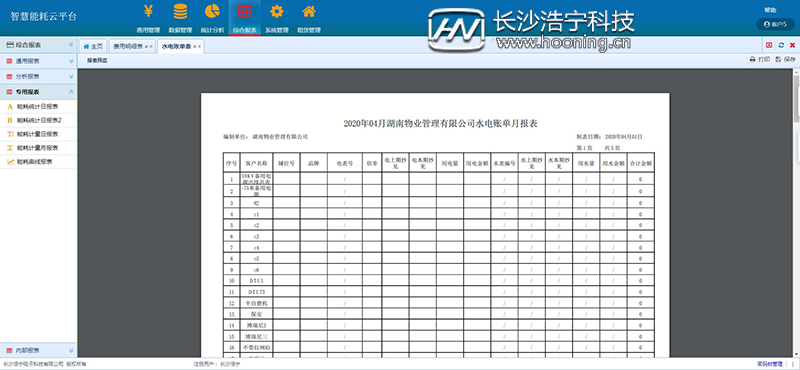Image resolution: width=800 pixels, height=370 pixels.
Task: Click the 报表预览 toolbar label
Action: point(97,60)
